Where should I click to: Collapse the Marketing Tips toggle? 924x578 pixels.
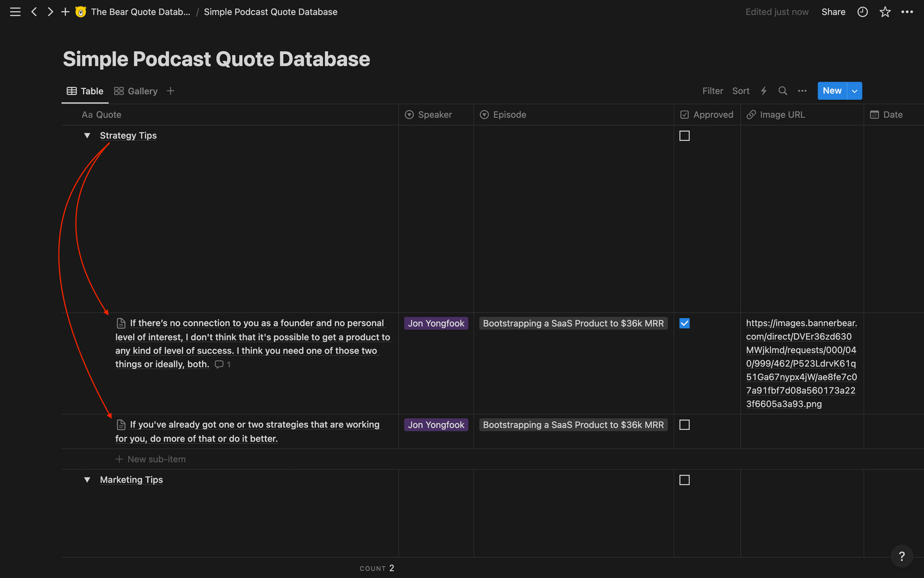coord(87,480)
